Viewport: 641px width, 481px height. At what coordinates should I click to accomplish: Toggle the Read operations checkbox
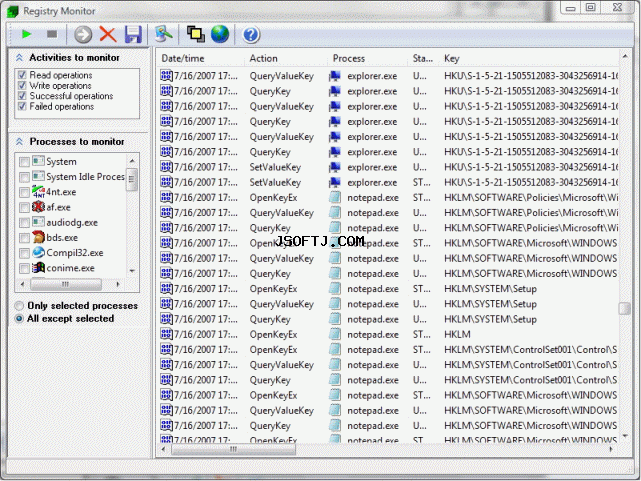pyautogui.click(x=22, y=75)
